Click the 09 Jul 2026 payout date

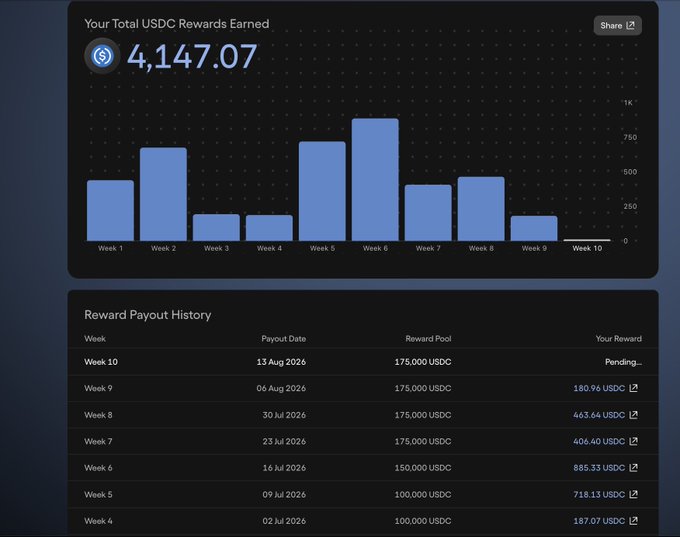tap(284, 494)
